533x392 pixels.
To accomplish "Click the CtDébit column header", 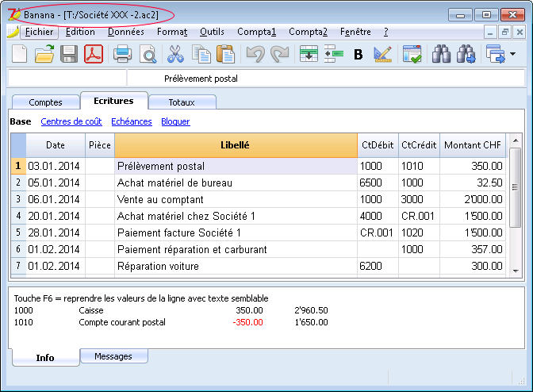I will 378,145.
